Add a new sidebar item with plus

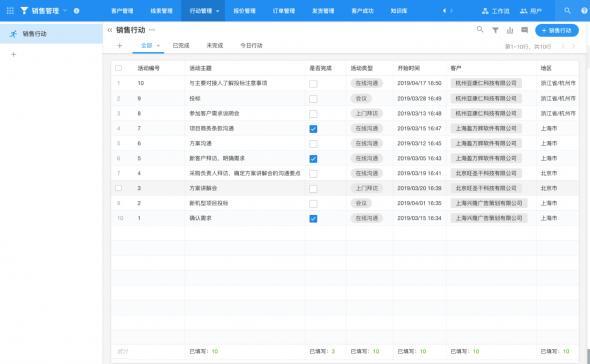pos(14,55)
